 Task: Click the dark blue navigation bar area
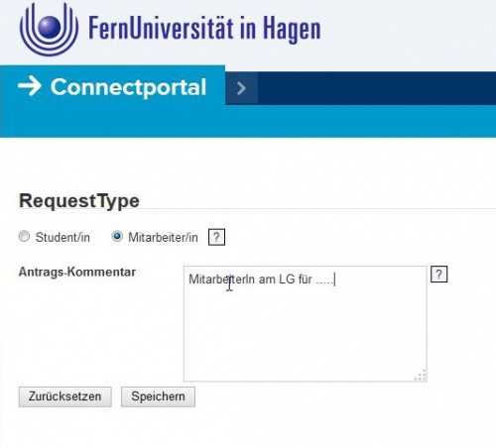(x=377, y=88)
